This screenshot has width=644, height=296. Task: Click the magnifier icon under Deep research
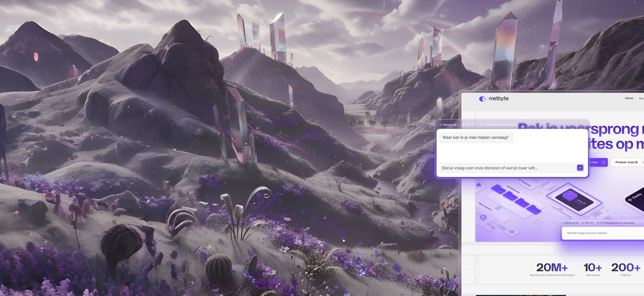click(483, 217)
